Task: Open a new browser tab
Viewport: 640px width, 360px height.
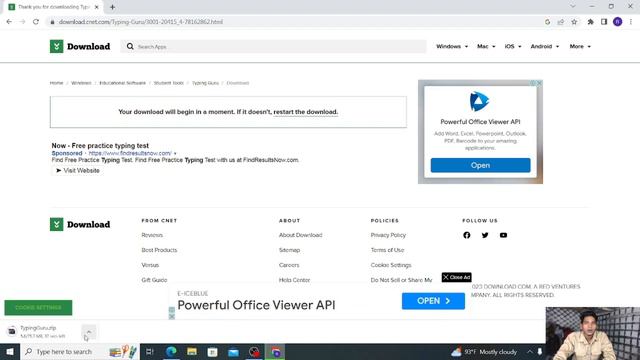Action: [x=112, y=7]
